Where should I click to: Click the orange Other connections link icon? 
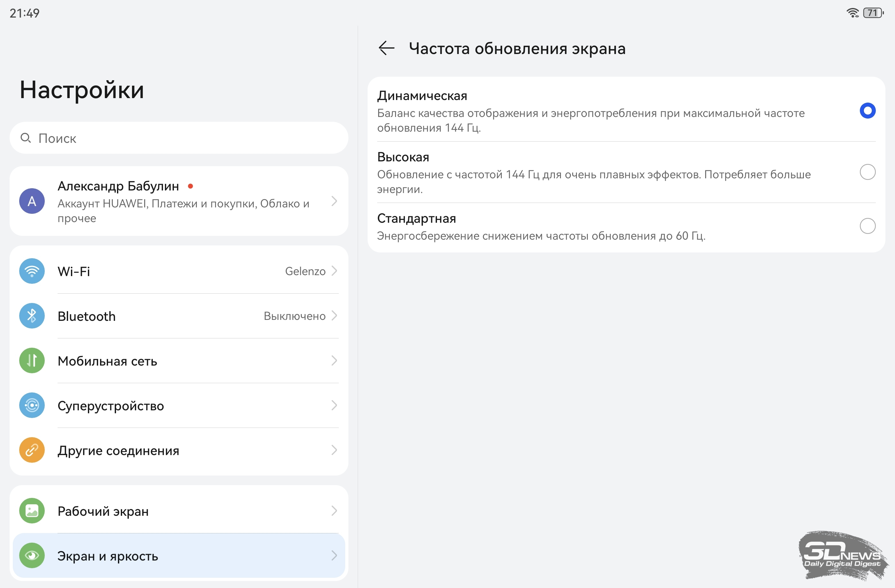(x=32, y=450)
